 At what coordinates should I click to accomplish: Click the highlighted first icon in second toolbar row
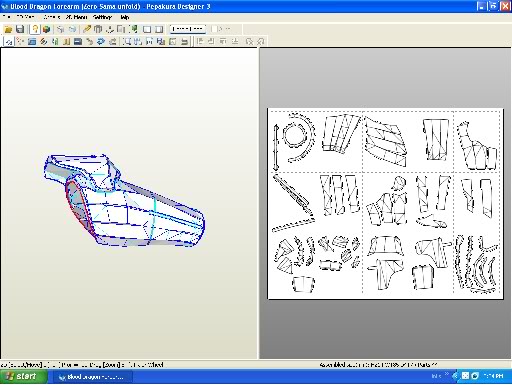9,42
